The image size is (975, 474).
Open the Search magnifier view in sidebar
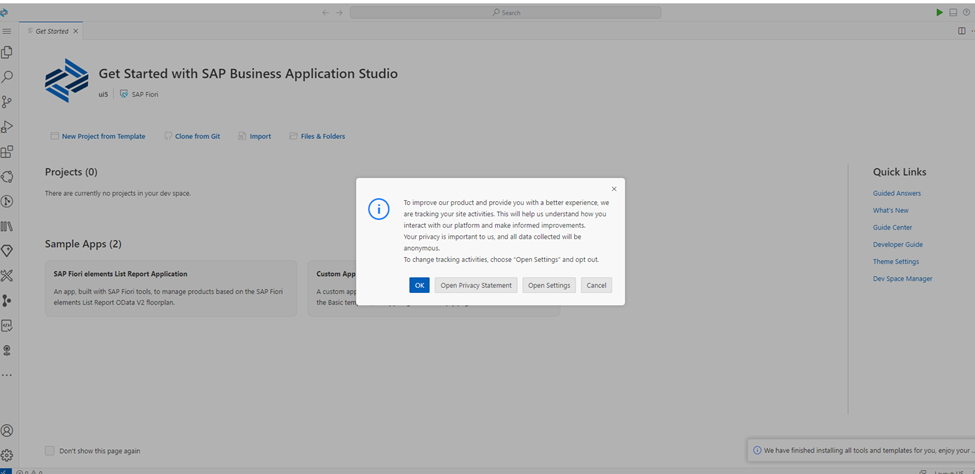click(x=7, y=77)
